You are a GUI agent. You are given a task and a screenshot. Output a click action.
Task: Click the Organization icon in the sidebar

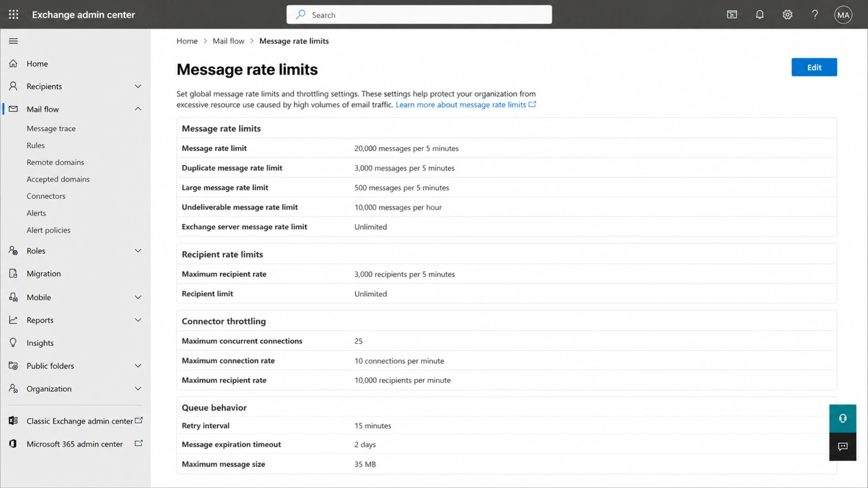click(13, 388)
